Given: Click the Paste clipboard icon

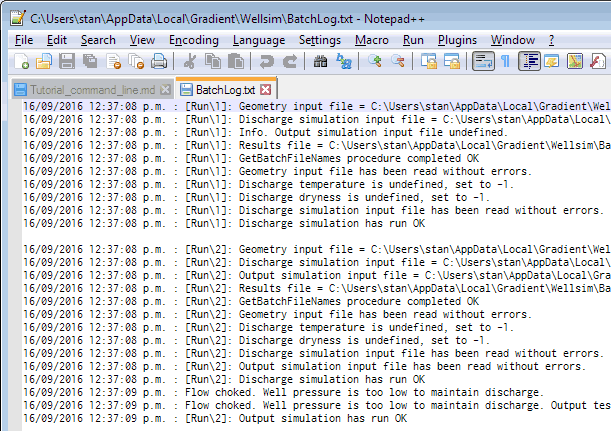Looking at the screenshot, I should 236,61.
